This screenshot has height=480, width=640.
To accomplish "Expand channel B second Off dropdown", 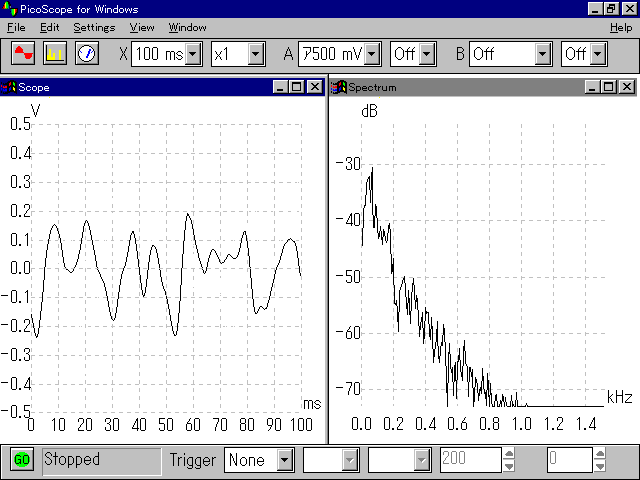I will pos(598,54).
